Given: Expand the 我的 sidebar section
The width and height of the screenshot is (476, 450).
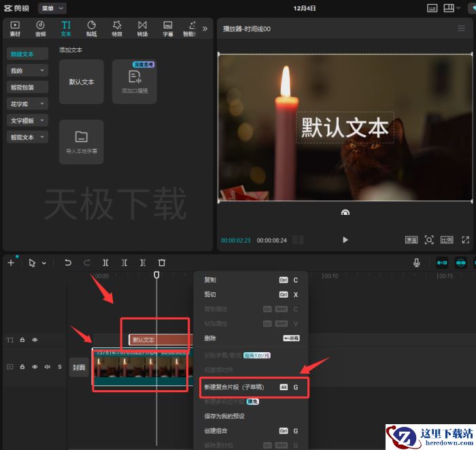Looking at the screenshot, I should tap(27, 71).
